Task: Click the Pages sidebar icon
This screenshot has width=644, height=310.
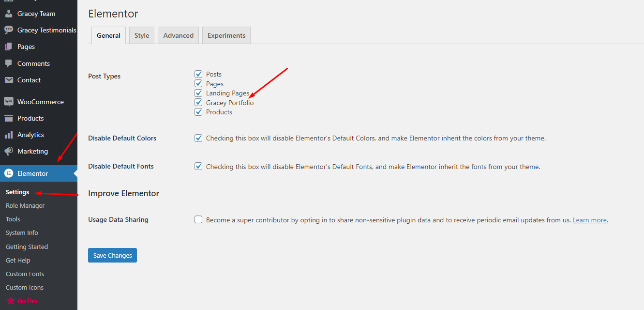Action: tap(9, 46)
